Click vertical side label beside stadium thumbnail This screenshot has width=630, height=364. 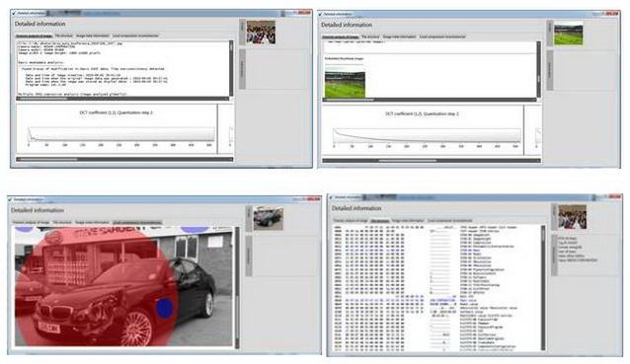(550, 33)
